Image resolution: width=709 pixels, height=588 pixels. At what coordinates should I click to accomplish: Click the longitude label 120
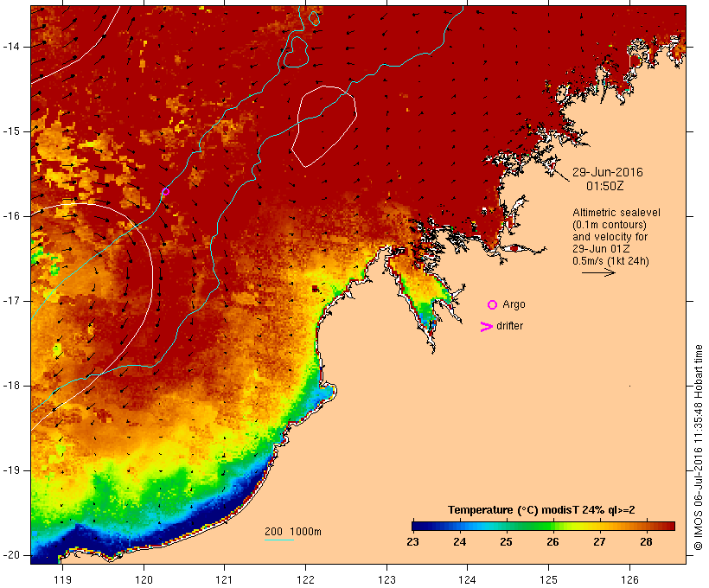point(144,580)
